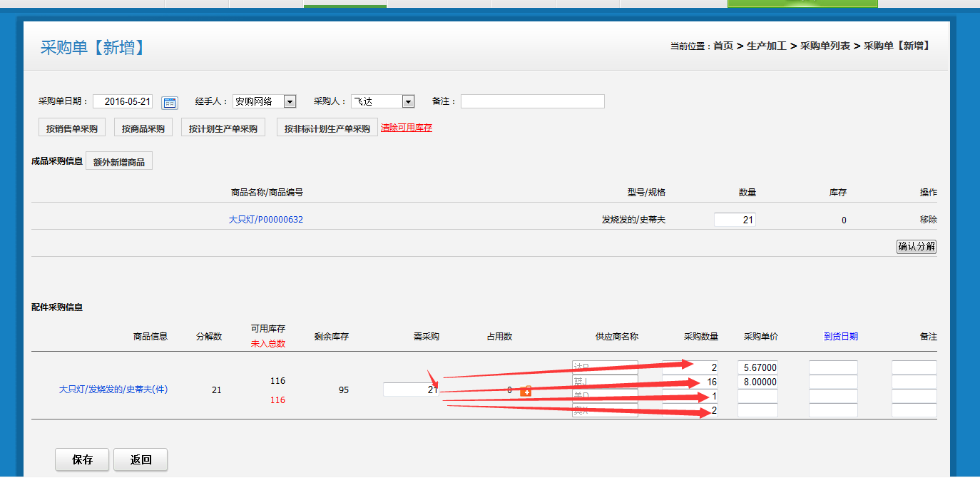
Task: Open 生产加工 in the breadcrumb path
Action: point(766,46)
